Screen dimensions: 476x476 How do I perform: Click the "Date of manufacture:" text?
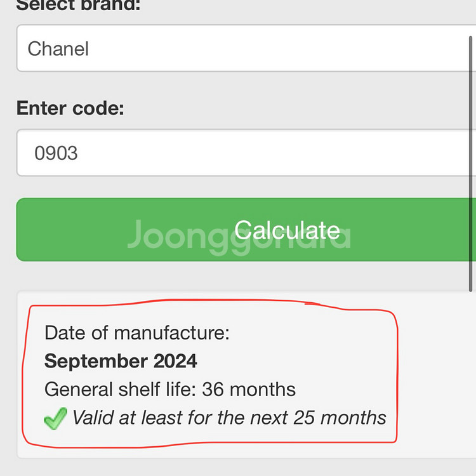tap(137, 333)
